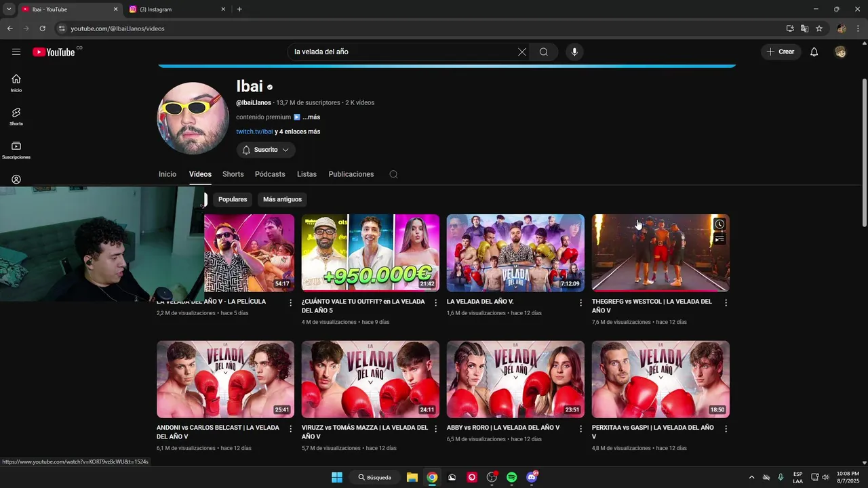Select the Vídeos channel tab
This screenshot has height=488, width=868.
pyautogui.click(x=200, y=174)
